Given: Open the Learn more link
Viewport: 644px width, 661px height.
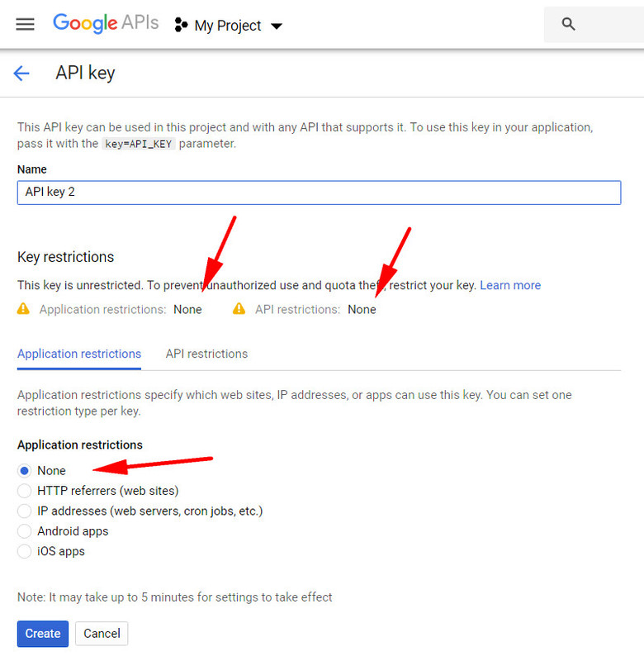Looking at the screenshot, I should tap(510, 285).
